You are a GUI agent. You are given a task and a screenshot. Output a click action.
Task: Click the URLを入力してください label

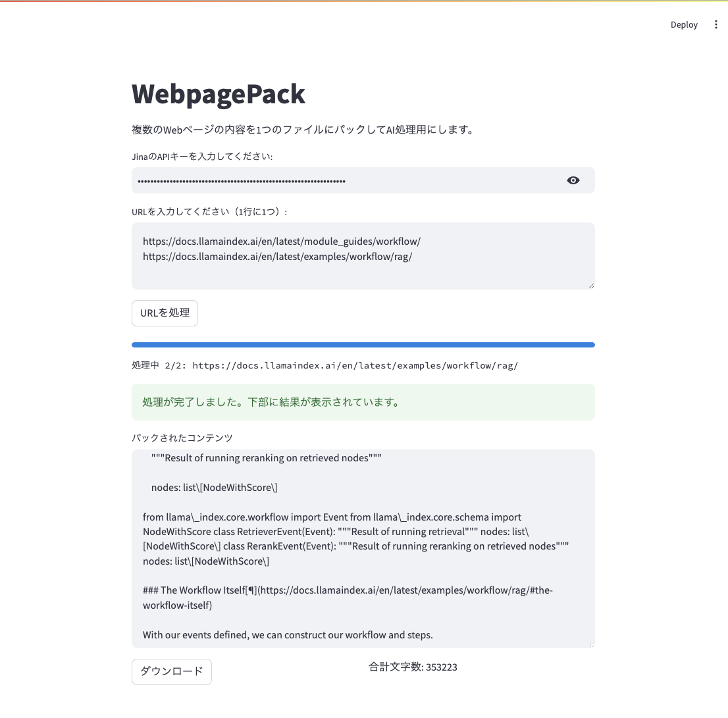coord(209,212)
